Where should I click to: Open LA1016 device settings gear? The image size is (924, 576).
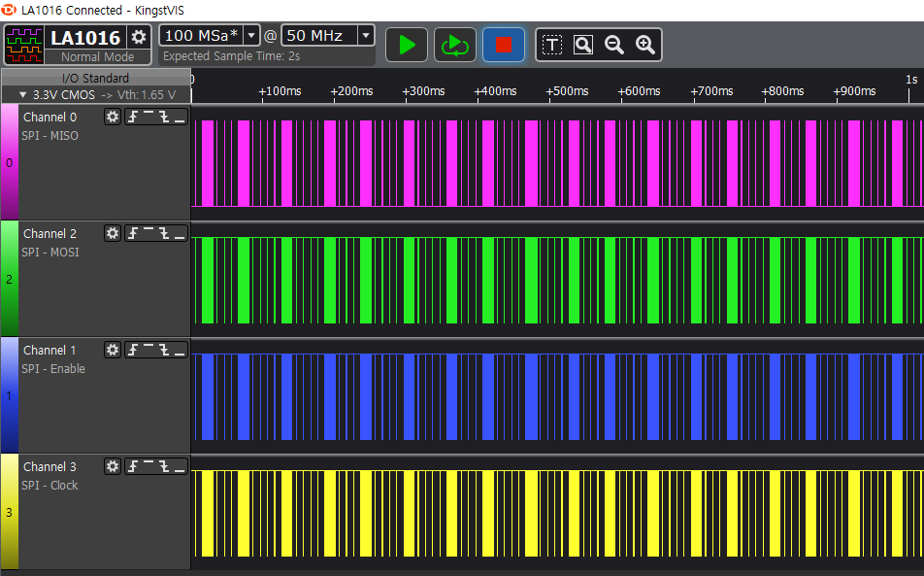(139, 37)
